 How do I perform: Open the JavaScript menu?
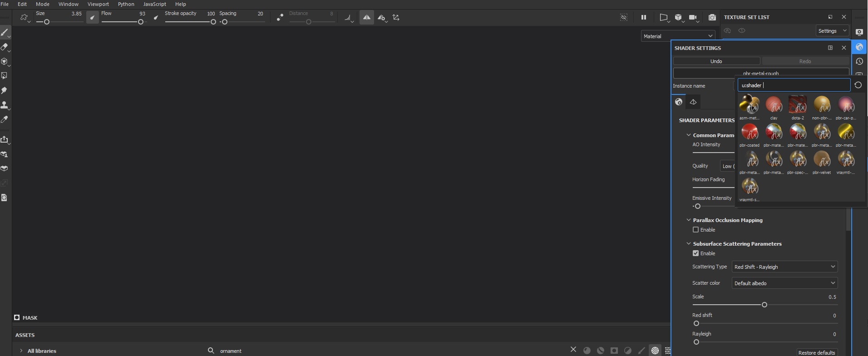tap(154, 4)
